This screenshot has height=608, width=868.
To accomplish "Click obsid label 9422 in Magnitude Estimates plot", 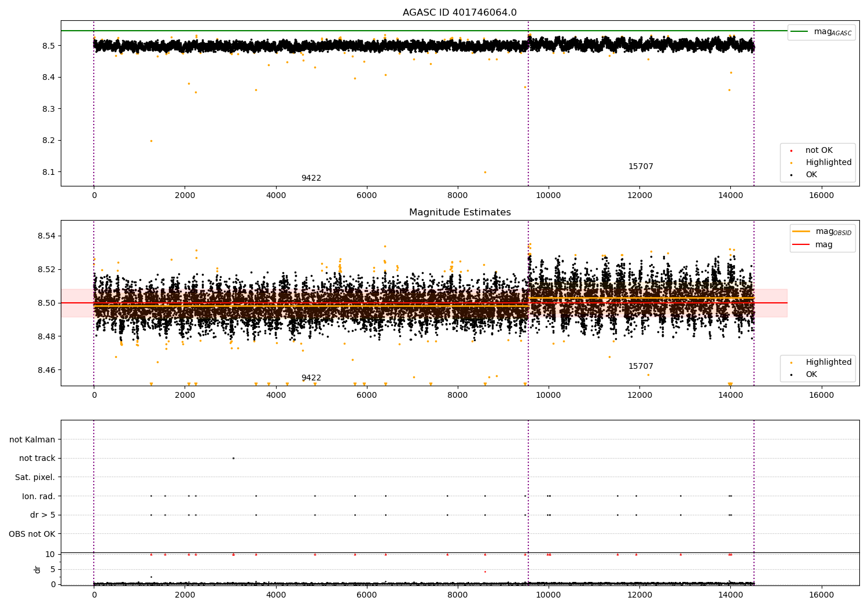I will click(311, 378).
